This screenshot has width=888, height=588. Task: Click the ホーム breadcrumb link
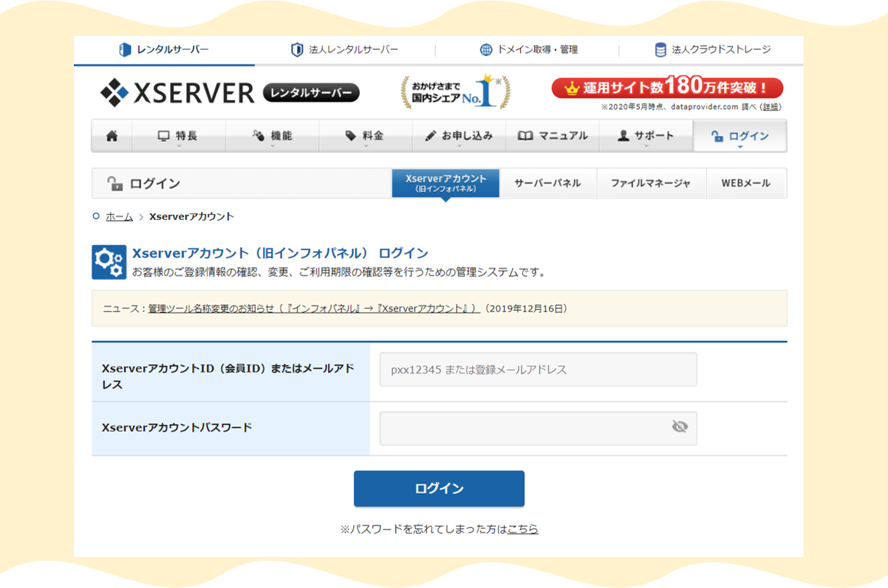[x=119, y=217]
